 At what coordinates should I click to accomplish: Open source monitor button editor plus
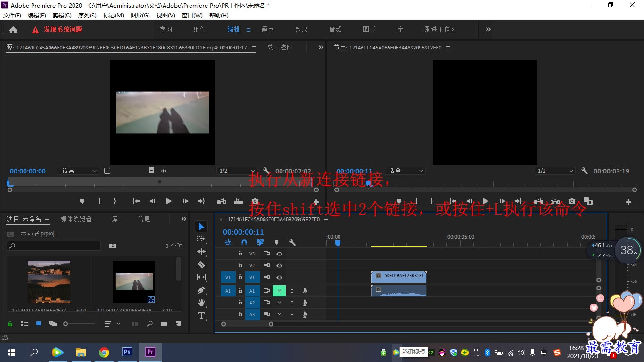coord(316,202)
